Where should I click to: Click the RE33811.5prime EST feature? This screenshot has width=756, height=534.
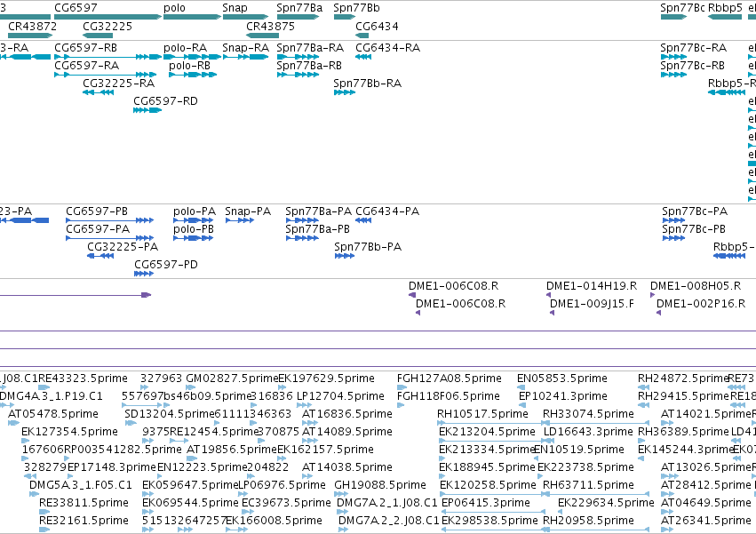pyautogui.click(x=44, y=512)
